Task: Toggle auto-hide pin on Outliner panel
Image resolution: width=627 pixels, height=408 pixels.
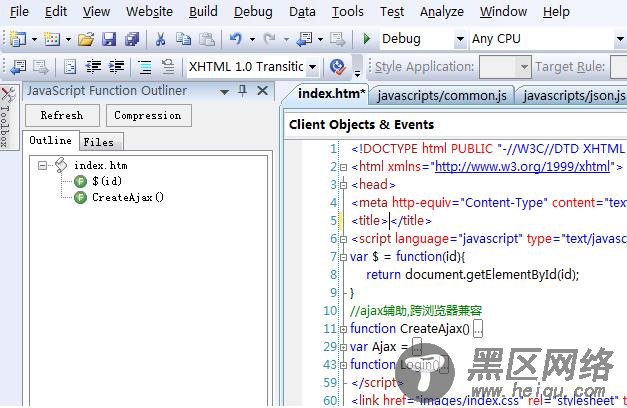Action: 243,91
